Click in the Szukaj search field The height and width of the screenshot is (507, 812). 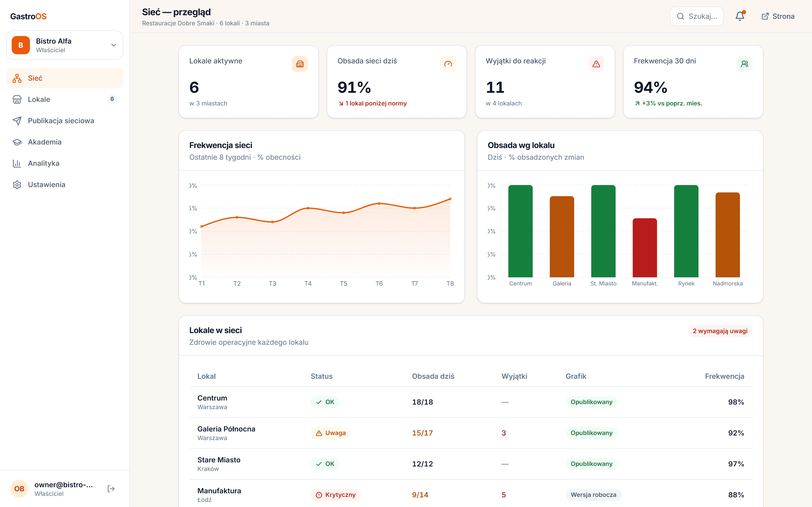pyautogui.click(x=697, y=16)
